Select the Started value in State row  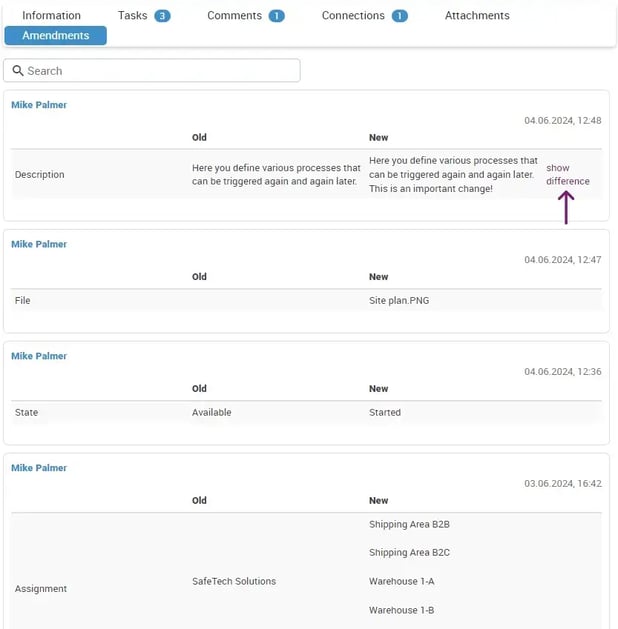pos(385,412)
